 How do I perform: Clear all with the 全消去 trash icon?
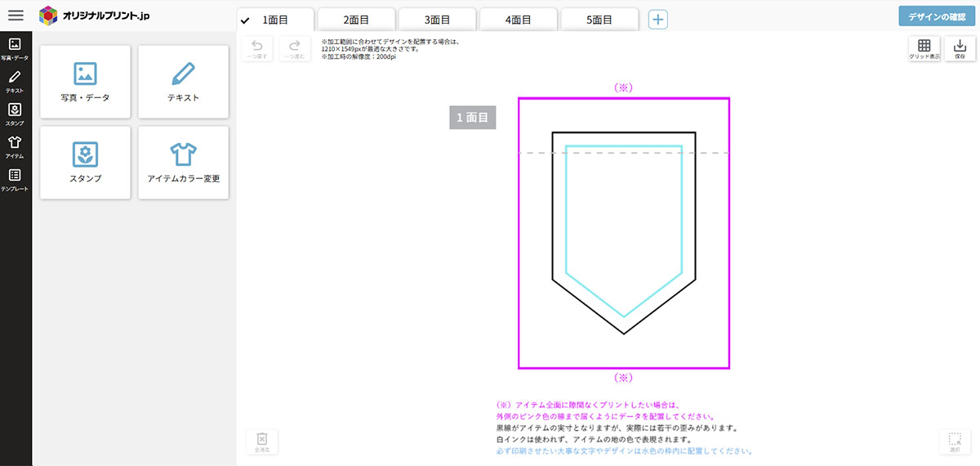point(262,442)
